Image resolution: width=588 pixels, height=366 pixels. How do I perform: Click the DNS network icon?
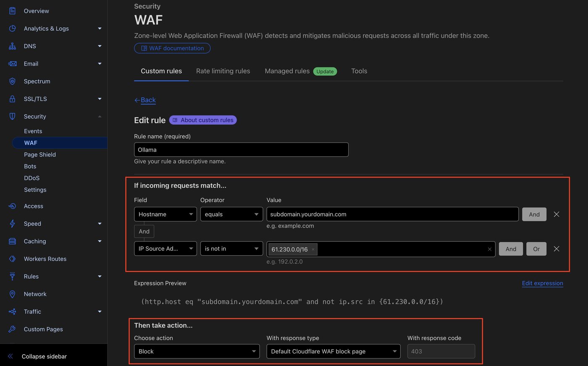pos(12,46)
